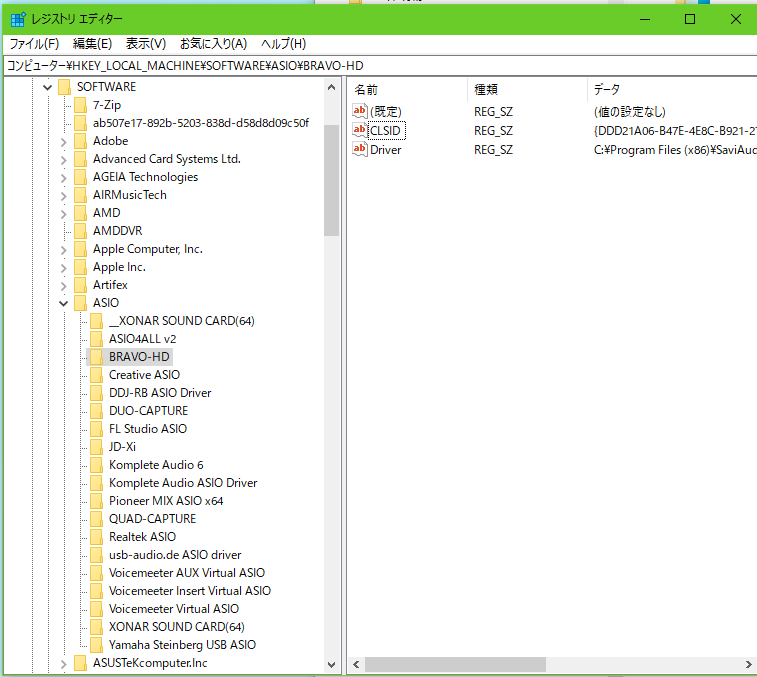Select the Creative ASIO folder icon

point(96,375)
